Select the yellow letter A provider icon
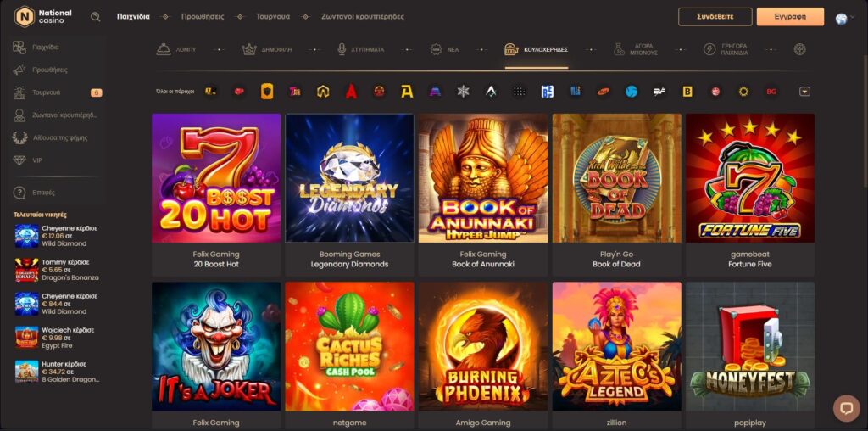 407,92
